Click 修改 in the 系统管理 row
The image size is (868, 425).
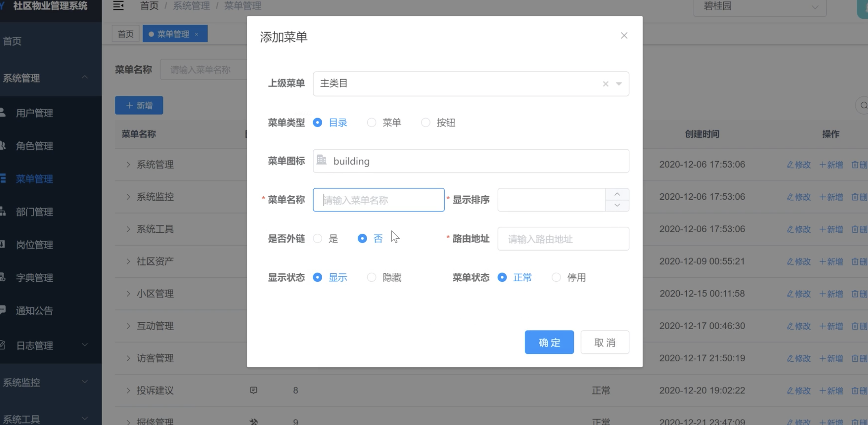coord(799,164)
